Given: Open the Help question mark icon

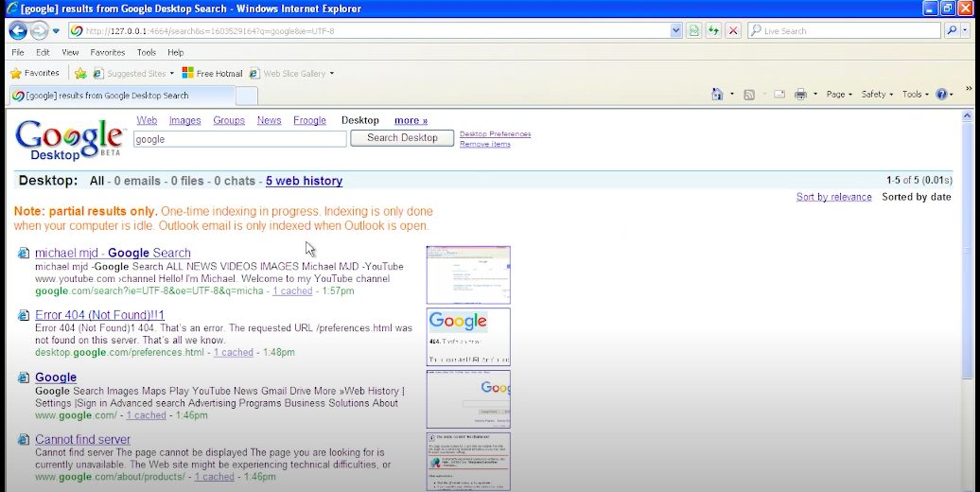Looking at the screenshot, I should tap(942, 95).
